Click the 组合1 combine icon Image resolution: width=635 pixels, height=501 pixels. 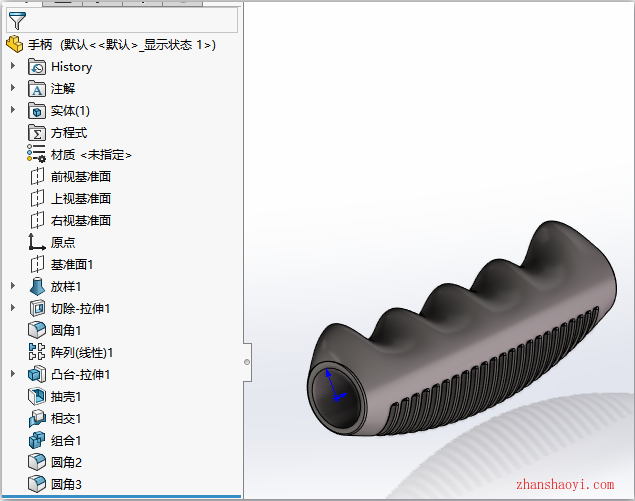point(37,440)
